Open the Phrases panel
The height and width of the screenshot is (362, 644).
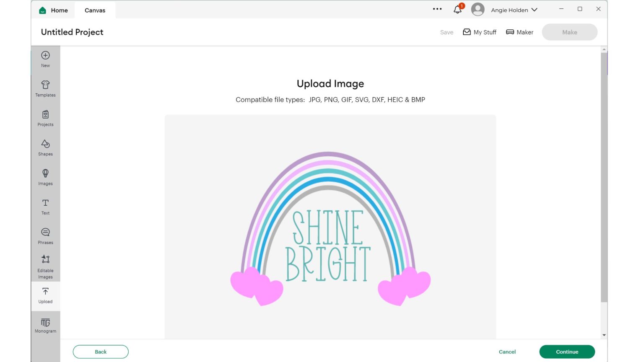45,236
